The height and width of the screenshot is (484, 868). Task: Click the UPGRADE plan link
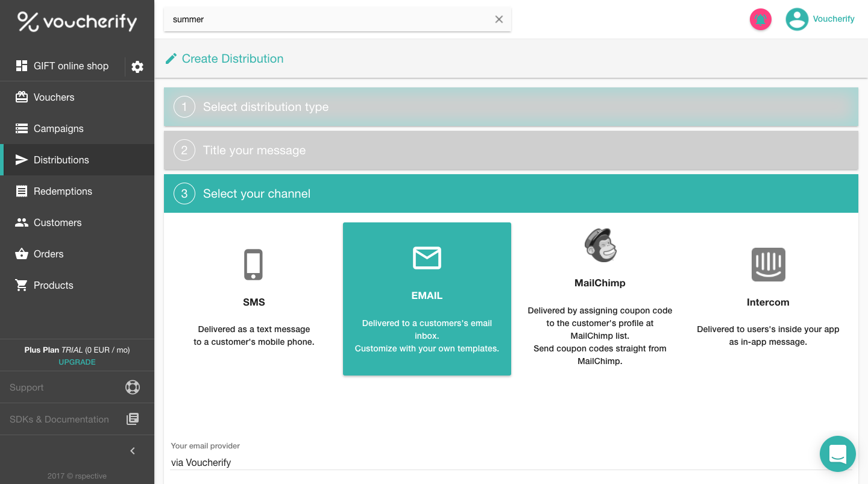coord(77,362)
